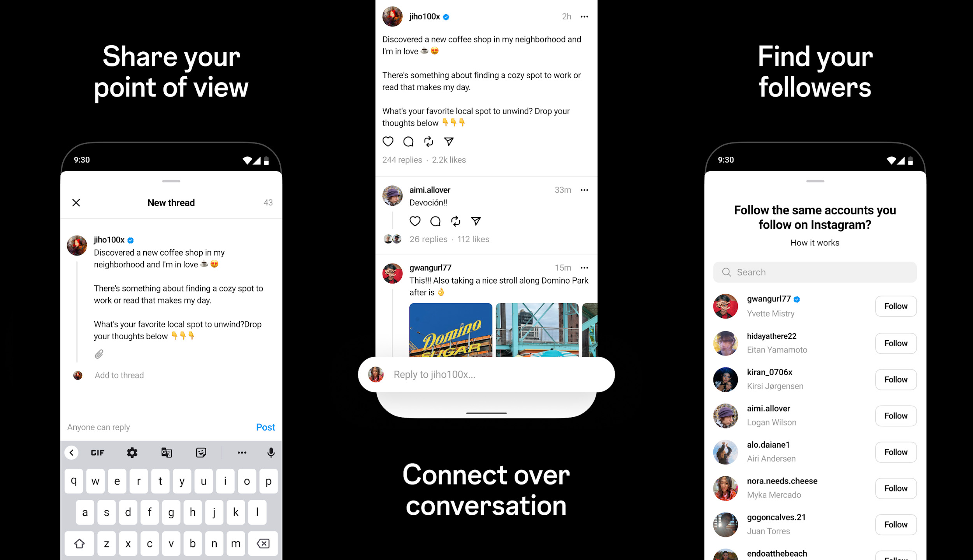Viewport: 973px width, 560px height.
Task: Tap the share/send icon on jiho100x post
Action: tap(448, 141)
